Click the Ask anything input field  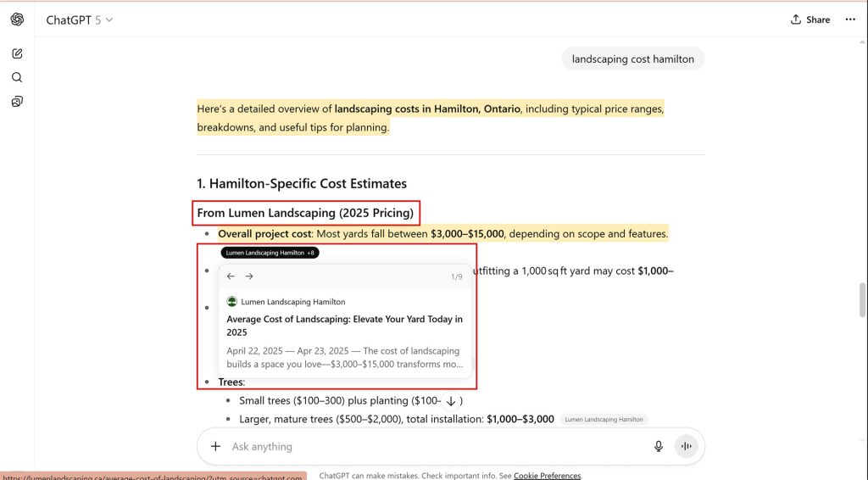424,446
